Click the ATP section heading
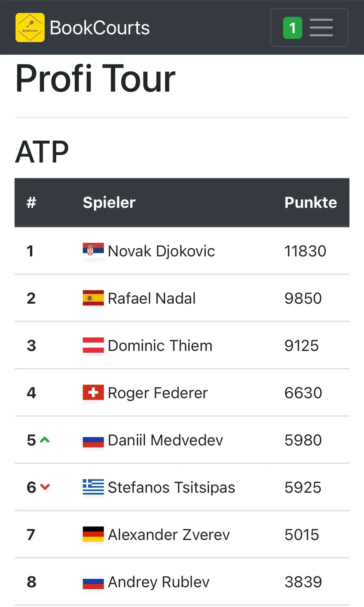Image resolution: width=364 pixels, height=607 pixels. (42, 152)
